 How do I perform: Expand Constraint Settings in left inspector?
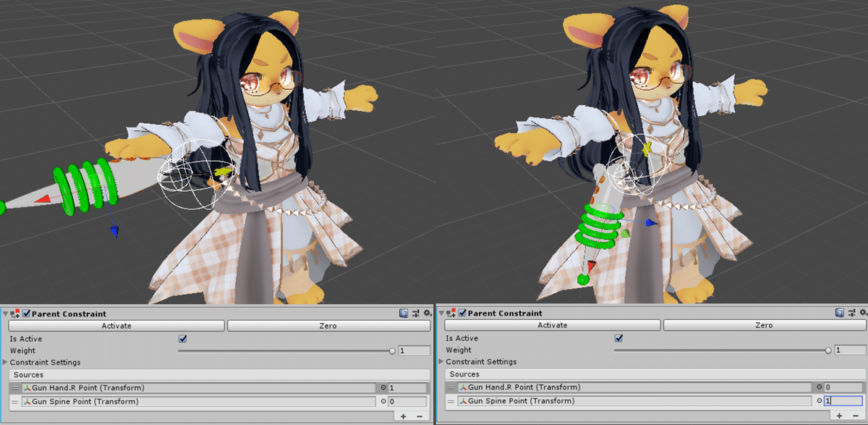7,362
